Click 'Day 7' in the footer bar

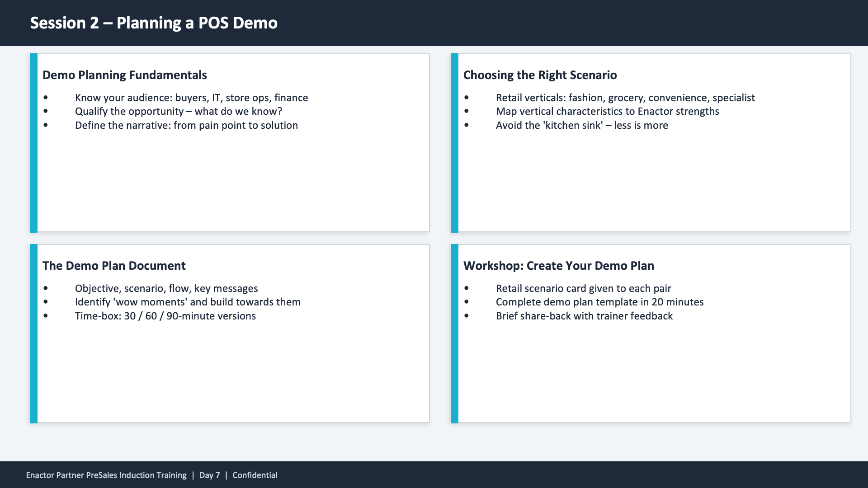coord(209,475)
